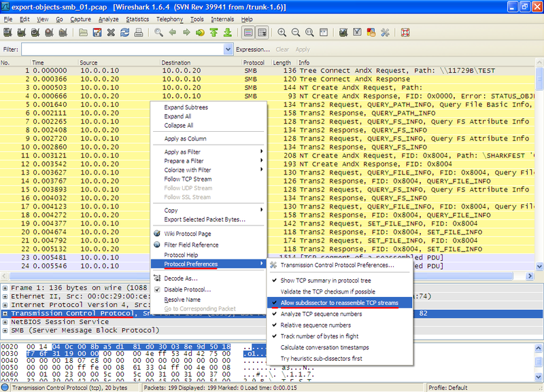This screenshot has height=392, width=544.
Task: Find a packet with magnifier icon
Action: [x=159, y=33]
